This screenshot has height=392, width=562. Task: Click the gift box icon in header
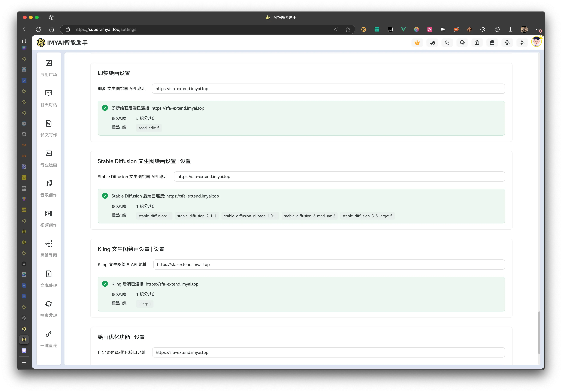coord(492,43)
